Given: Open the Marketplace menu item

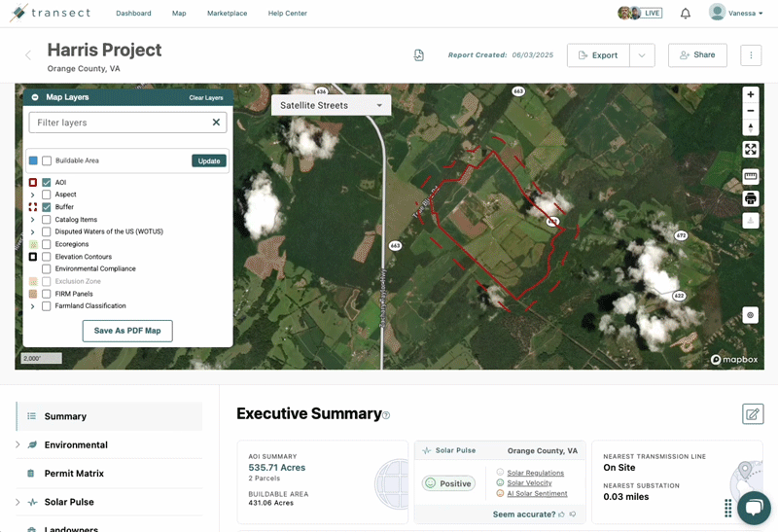Looking at the screenshot, I should (227, 14).
